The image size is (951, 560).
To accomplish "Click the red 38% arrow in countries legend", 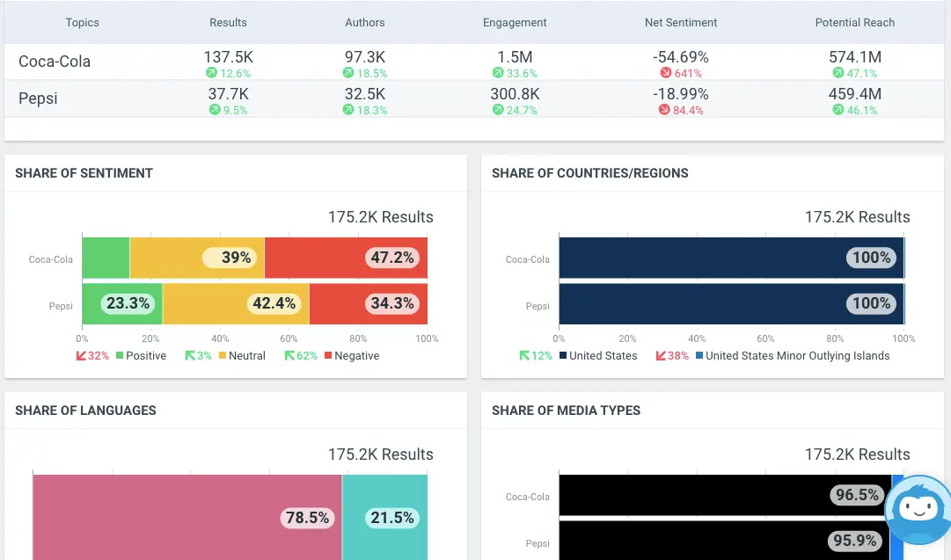I will tap(661, 356).
